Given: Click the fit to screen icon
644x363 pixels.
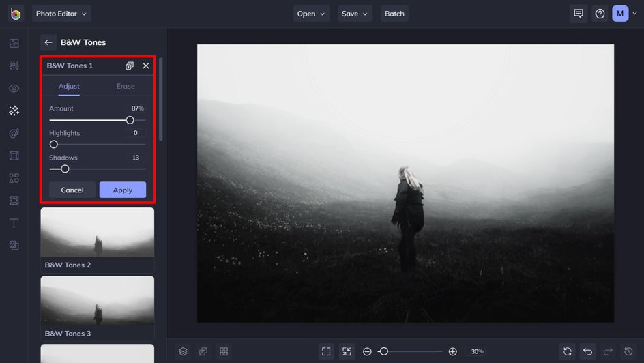Looking at the screenshot, I should pos(326,351).
